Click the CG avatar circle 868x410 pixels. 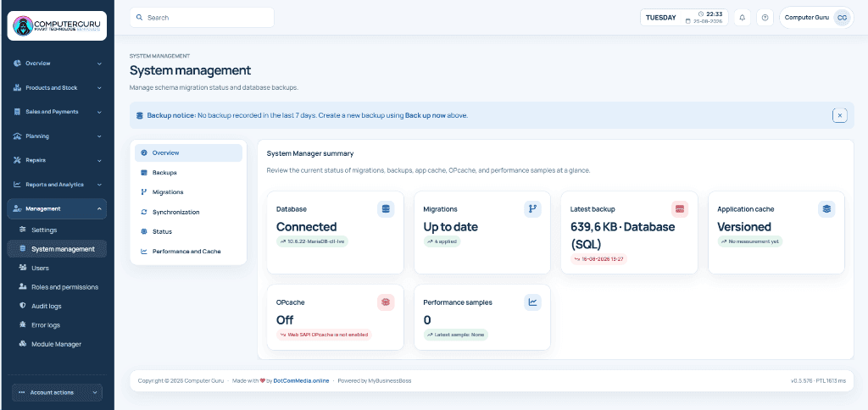pyautogui.click(x=842, y=18)
